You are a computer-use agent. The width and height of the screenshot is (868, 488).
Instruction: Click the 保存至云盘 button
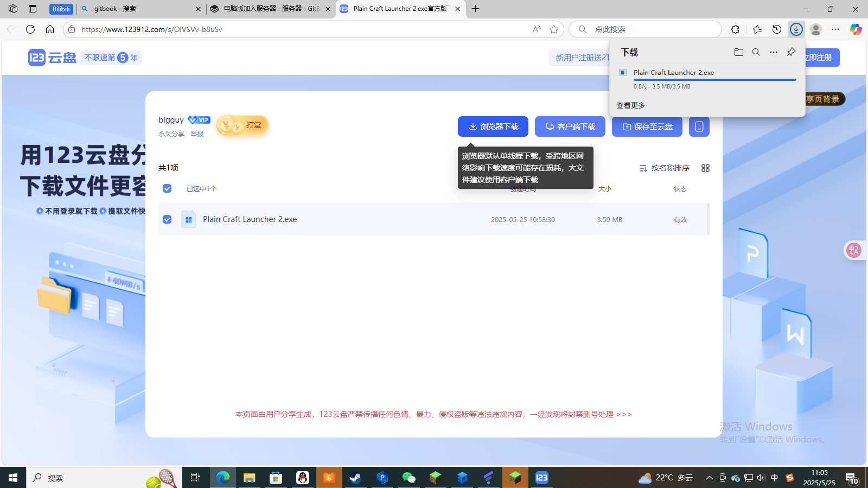(647, 126)
